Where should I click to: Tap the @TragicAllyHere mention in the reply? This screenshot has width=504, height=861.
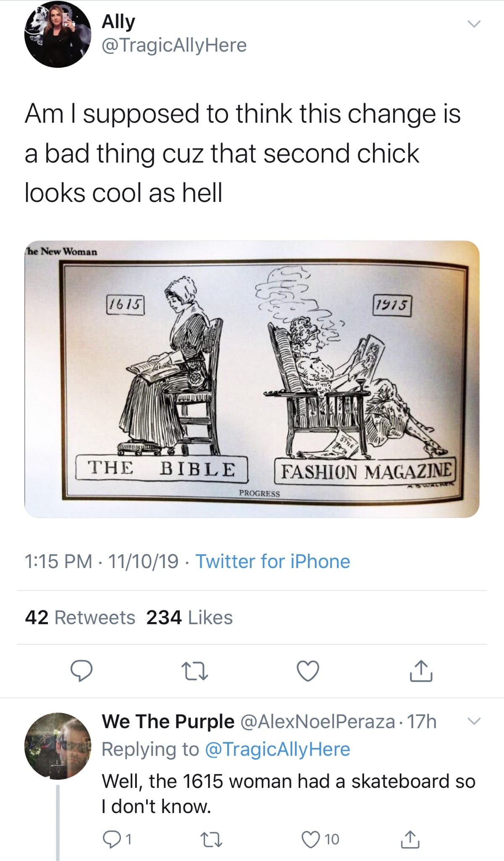tap(277, 749)
